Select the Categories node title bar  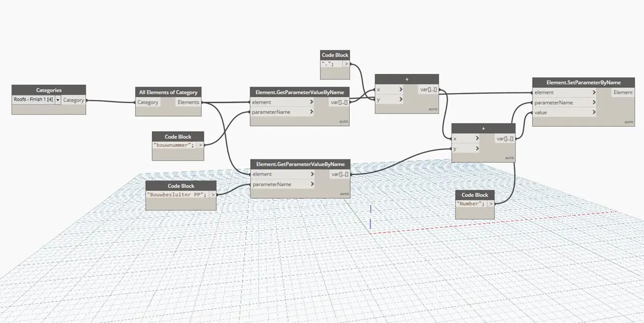coord(49,90)
